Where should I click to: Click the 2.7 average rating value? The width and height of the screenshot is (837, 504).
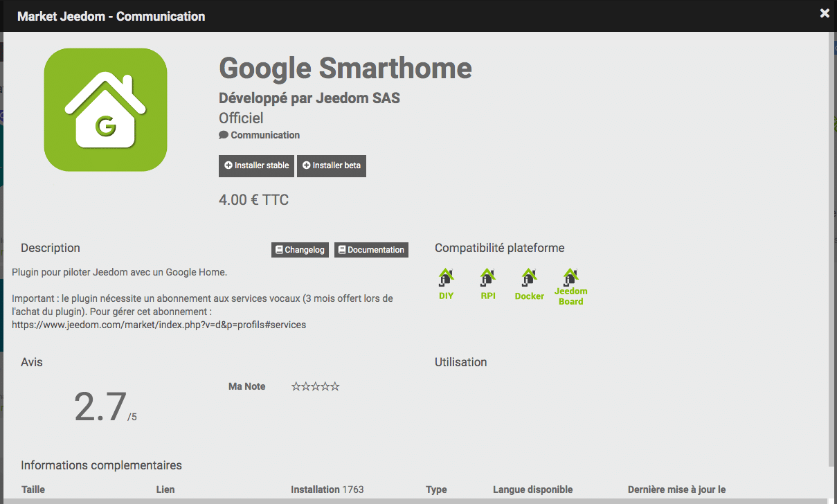tap(100, 406)
